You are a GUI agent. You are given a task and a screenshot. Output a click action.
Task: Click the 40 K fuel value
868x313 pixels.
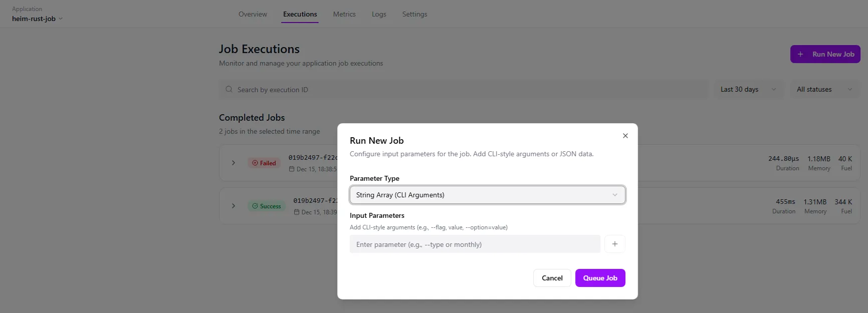pyautogui.click(x=845, y=159)
